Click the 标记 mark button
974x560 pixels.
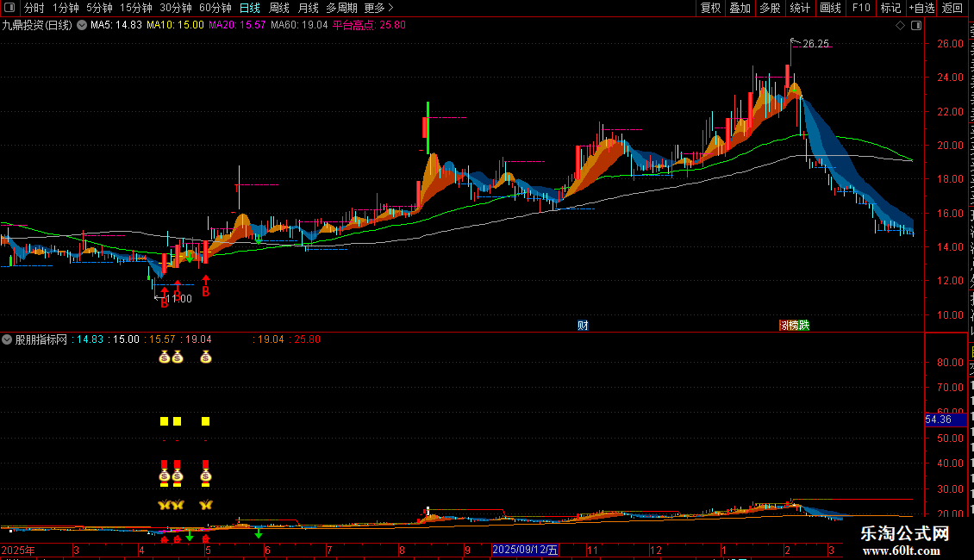click(890, 8)
